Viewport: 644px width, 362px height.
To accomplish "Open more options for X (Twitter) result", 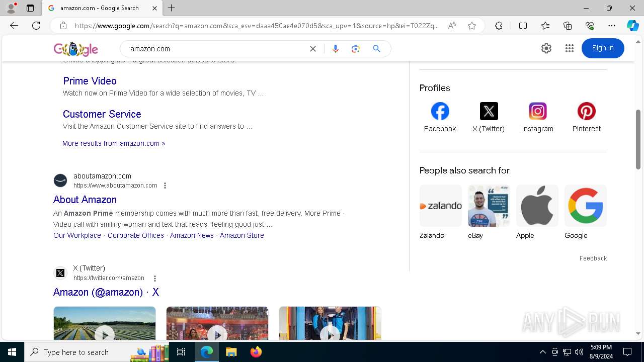I will [155, 278].
